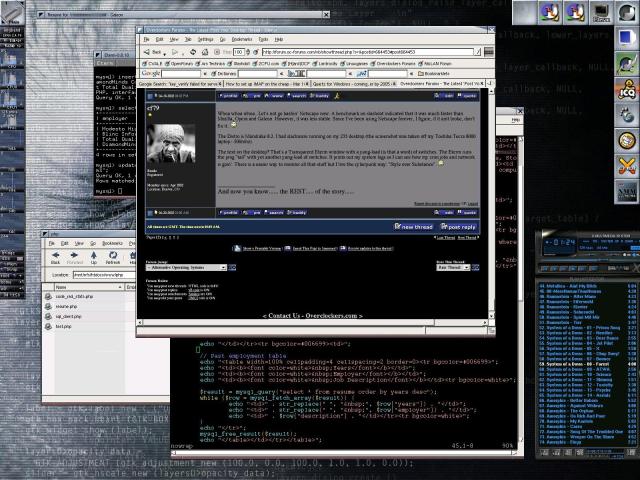Open Galeon's View menu
This screenshot has width=640, height=480.
(x=174, y=39)
